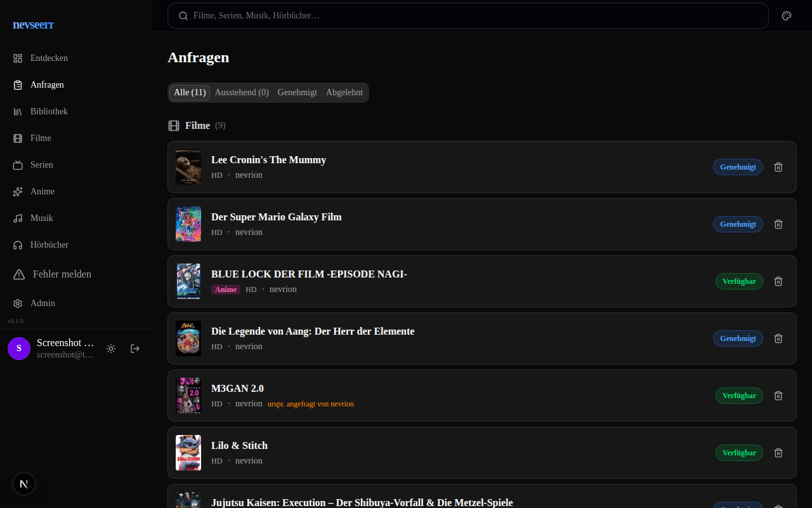Open the Entdecken page

tap(75, 58)
